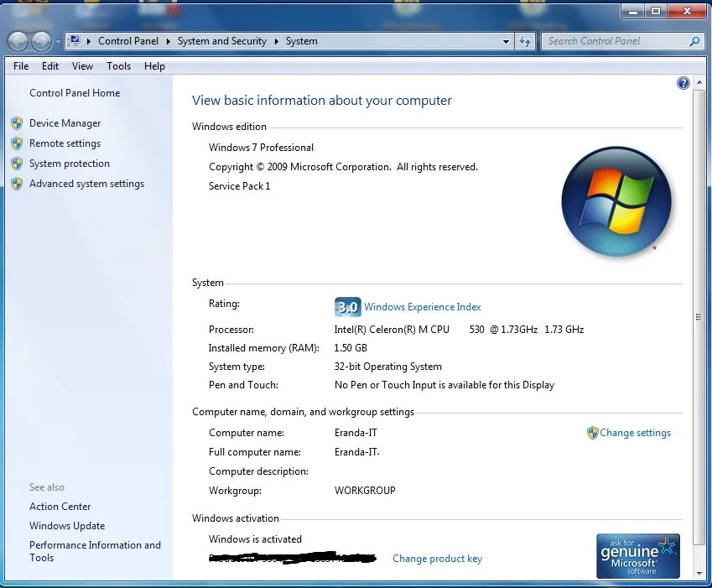Screen dimensions: 712x588
Task: Expand the arrow after Control Panel breadcrumb
Action: point(168,41)
